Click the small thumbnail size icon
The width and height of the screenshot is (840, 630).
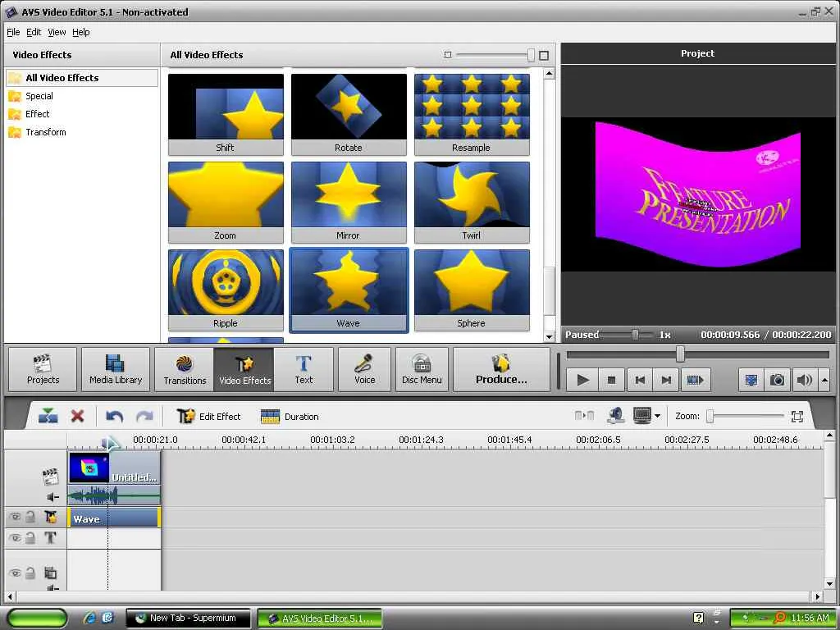point(448,55)
